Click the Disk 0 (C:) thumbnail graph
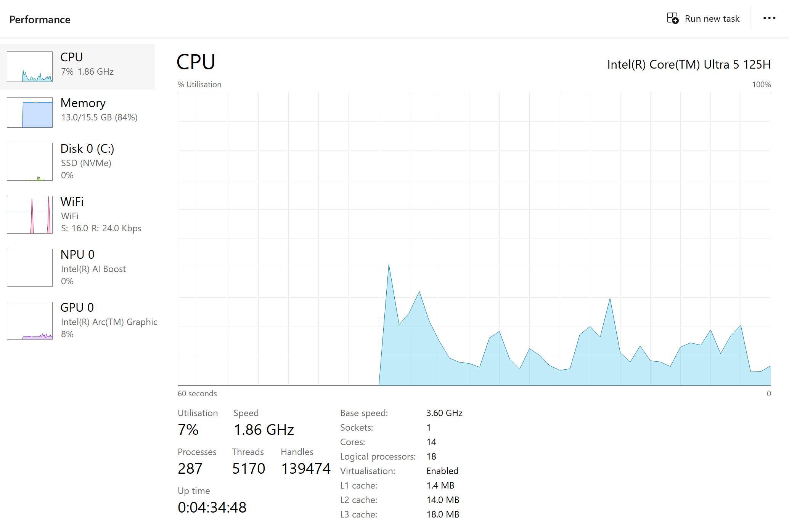This screenshot has height=532, width=789. pyautogui.click(x=30, y=162)
